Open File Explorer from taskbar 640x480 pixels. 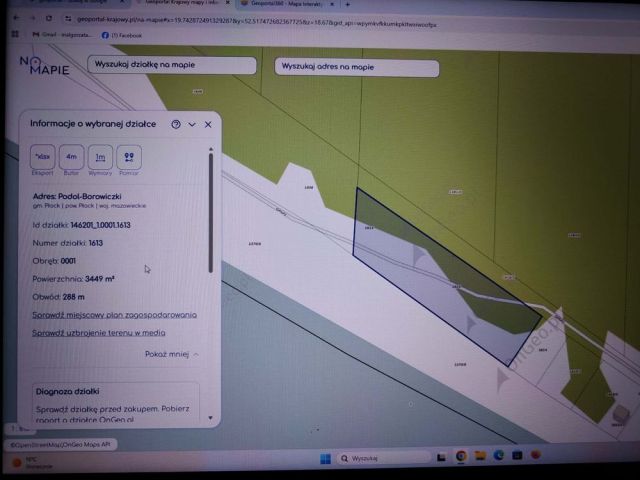(480, 456)
